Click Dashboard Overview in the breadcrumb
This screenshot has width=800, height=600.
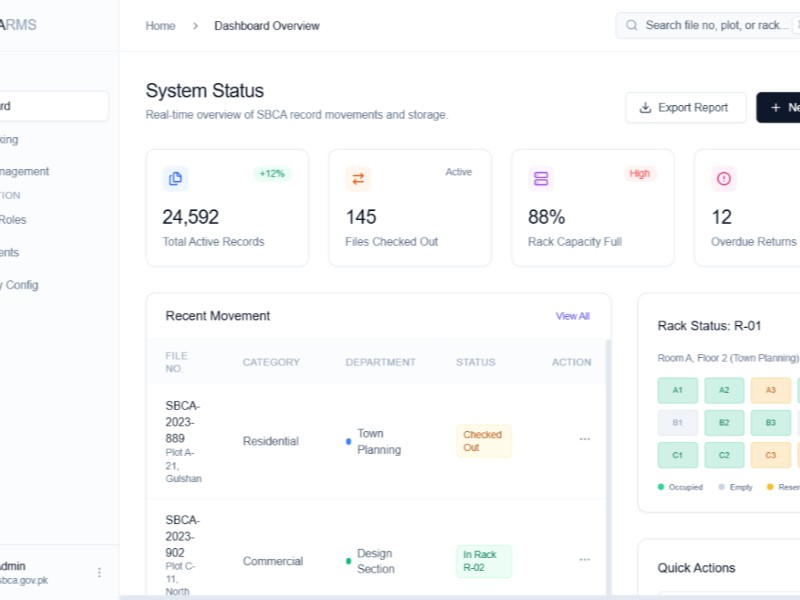pyautogui.click(x=266, y=25)
